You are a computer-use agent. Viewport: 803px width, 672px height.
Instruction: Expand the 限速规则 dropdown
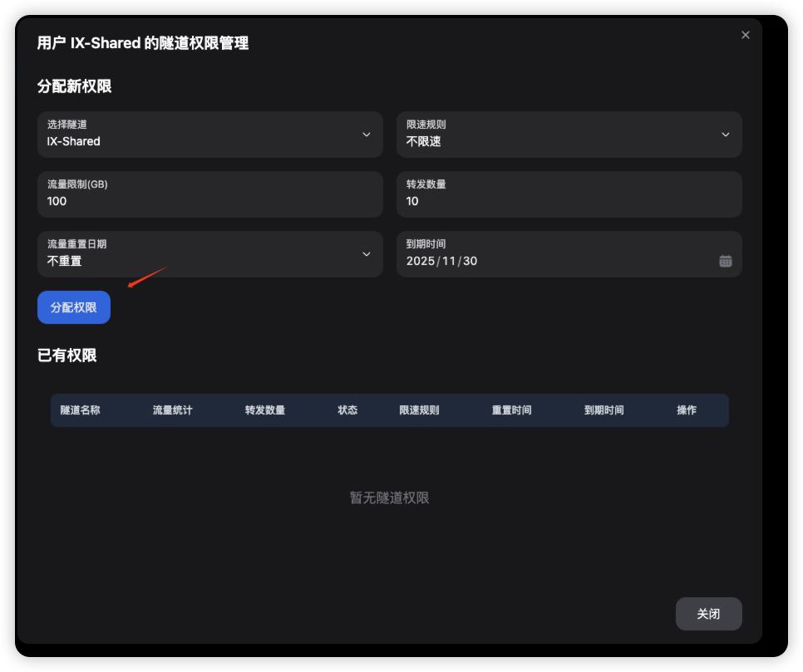569,135
